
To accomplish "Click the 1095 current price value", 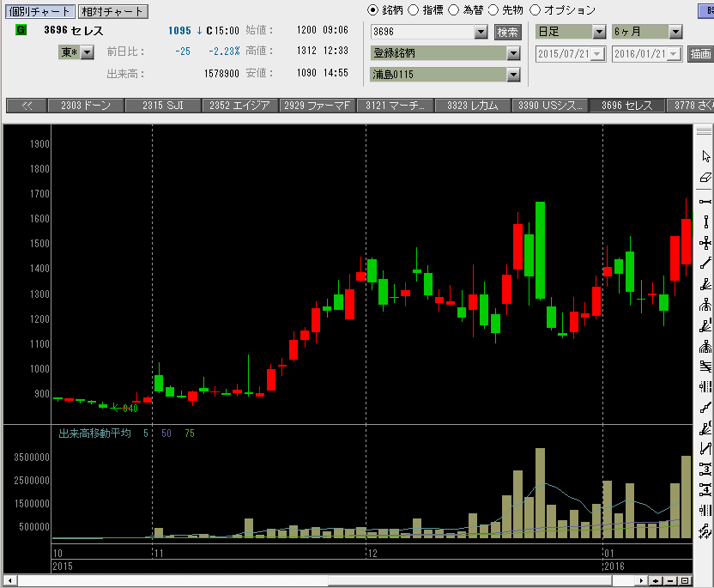I will (179, 31).
